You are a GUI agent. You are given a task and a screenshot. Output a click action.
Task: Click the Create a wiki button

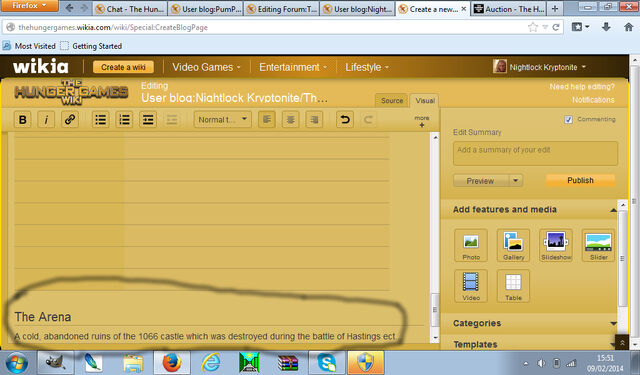123,67
